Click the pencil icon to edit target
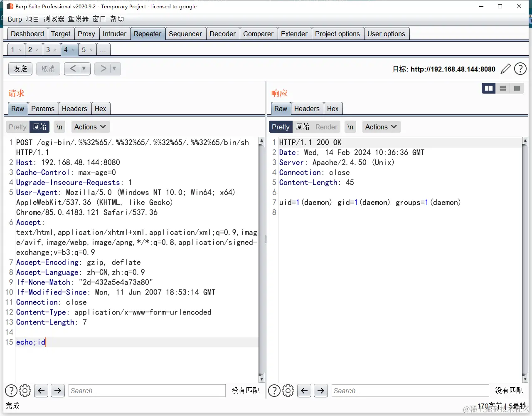This screenshot has height=416, width=532. click(505, 69)
